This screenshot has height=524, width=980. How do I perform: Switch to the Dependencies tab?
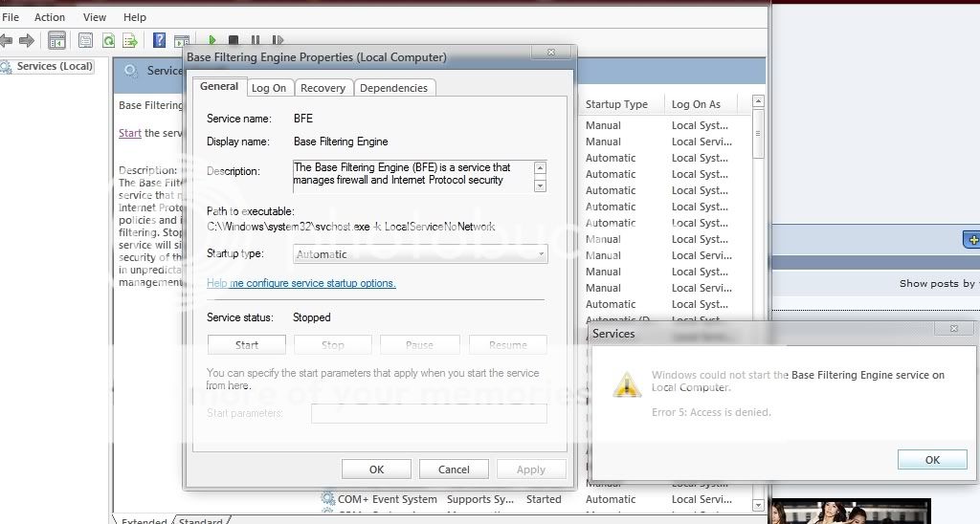point(393,88)
